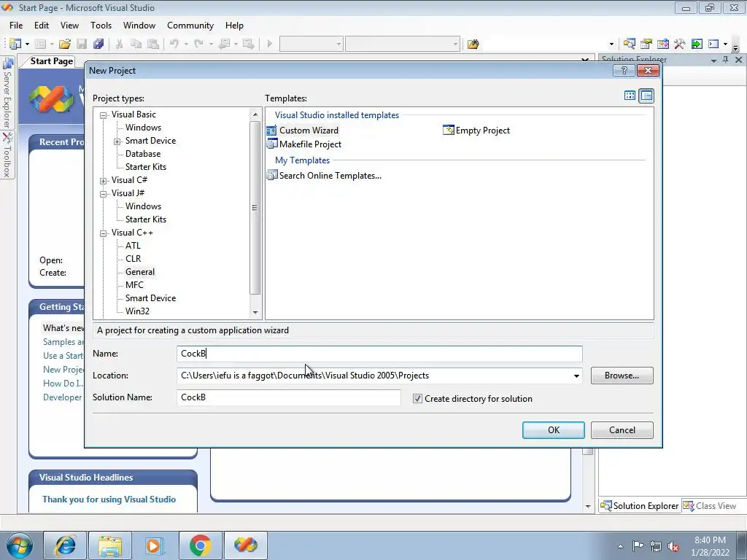Expand Smart Device under Visual Basic
The height and width of the screenshot is (560, 747).
117,141
